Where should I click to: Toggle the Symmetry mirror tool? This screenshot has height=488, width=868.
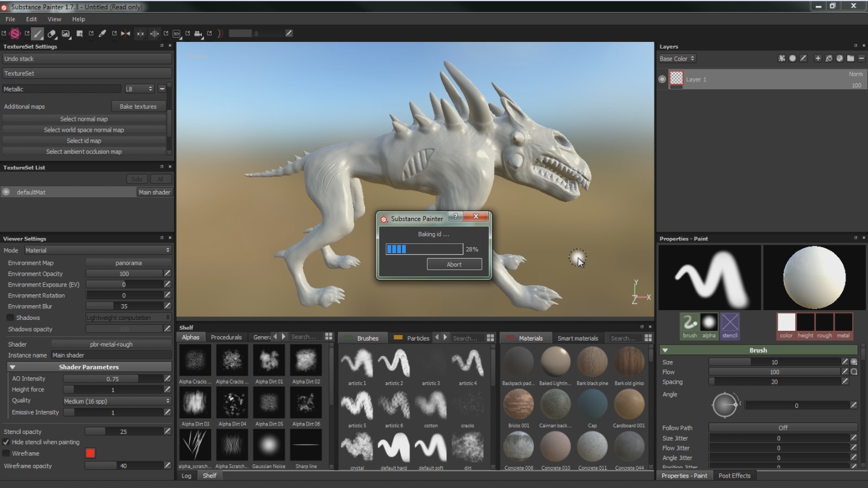click(x=126, y=34)
